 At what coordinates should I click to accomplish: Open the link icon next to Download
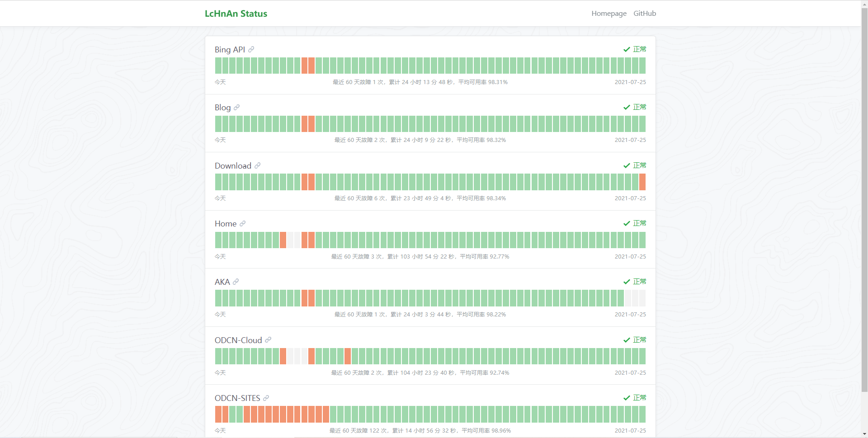click(x=257, y=165)
